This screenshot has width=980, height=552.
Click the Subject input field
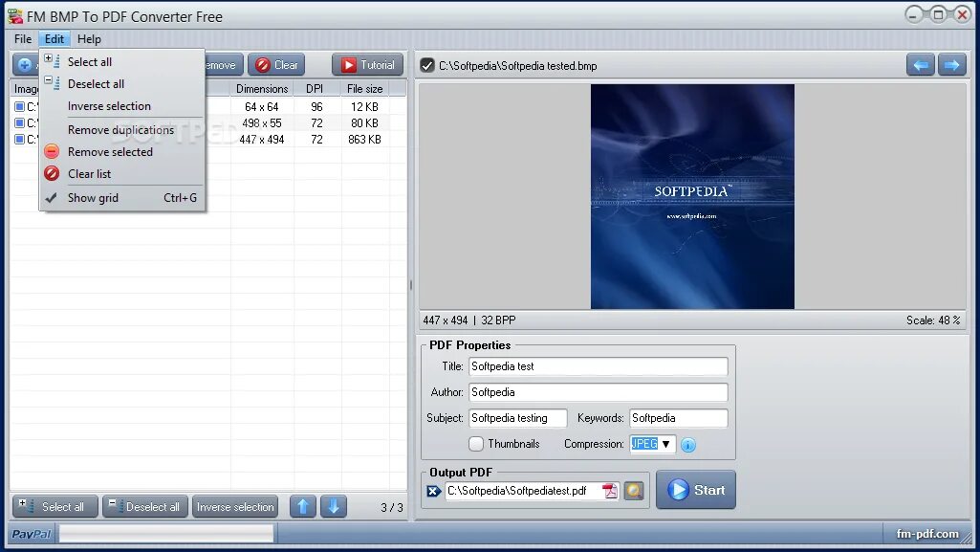(x=517, y=418)
